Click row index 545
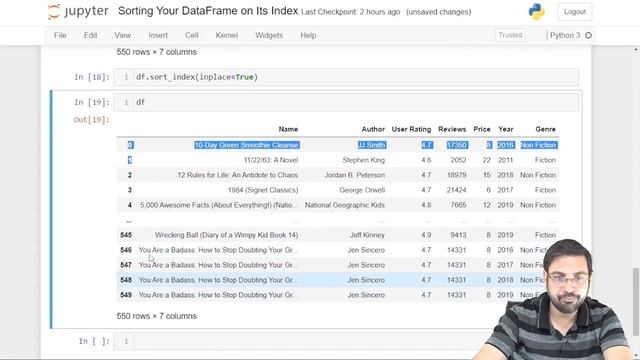The image size is (640, 360). [x=126, y=235]
